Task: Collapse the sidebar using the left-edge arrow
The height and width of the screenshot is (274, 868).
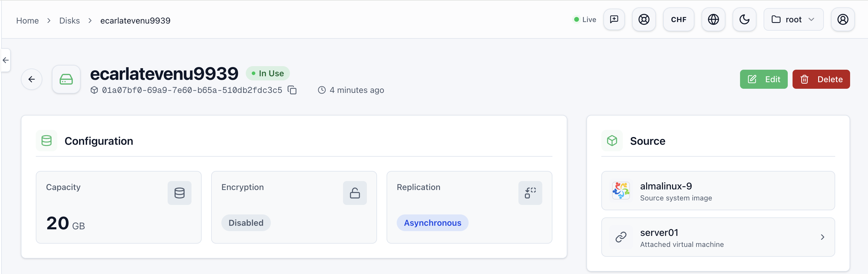Action: 5,60
